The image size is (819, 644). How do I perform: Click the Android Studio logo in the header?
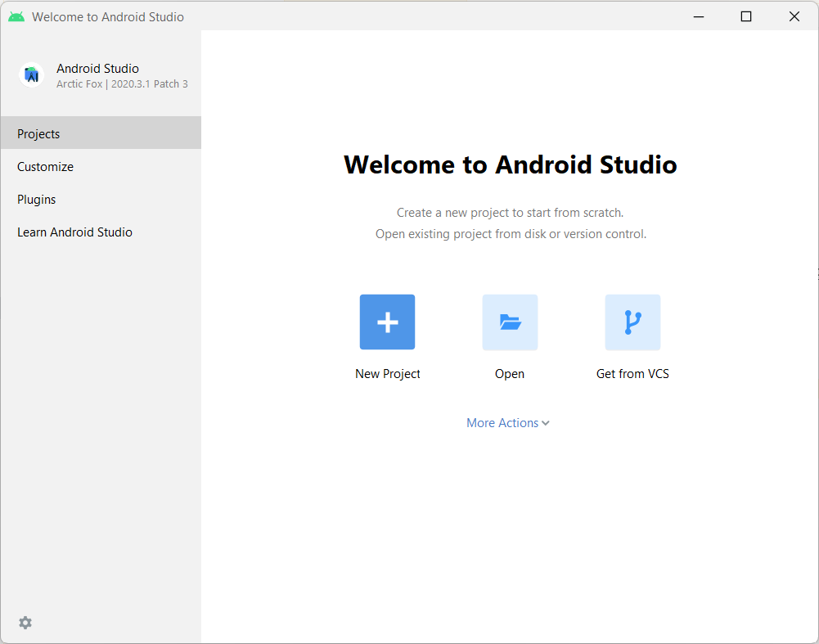tap(31, 74)
